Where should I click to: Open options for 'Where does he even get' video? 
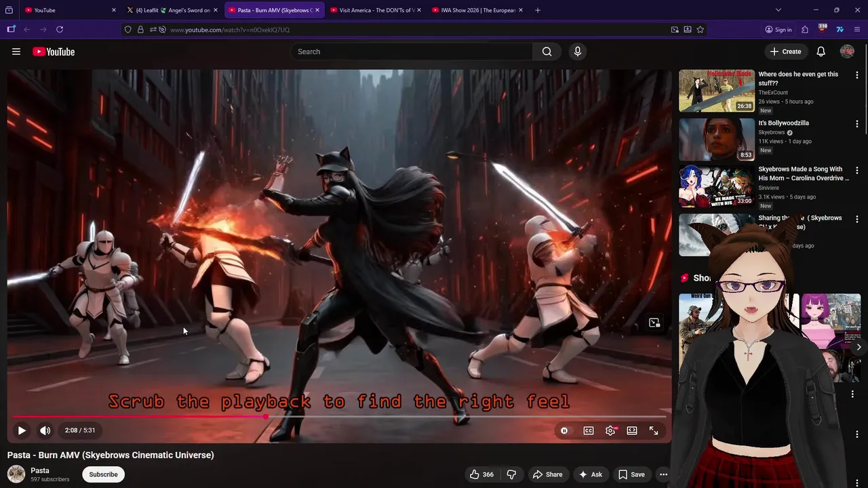click(x=856, y=75)
